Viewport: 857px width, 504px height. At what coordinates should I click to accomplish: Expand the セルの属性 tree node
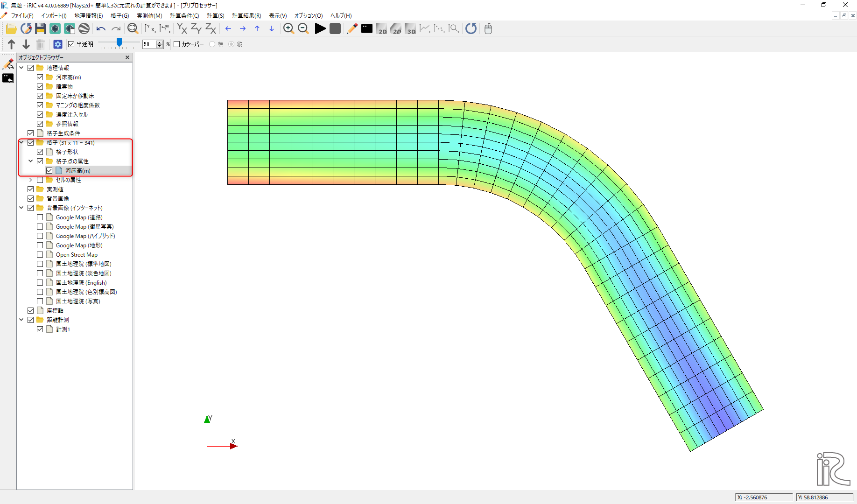(31, 180)
